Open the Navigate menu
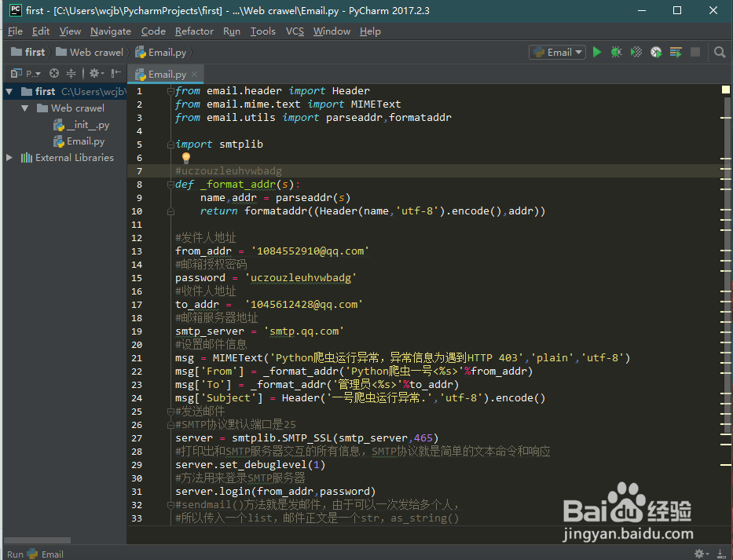The width and height of the screenshot is (733, 560). pyautogui.click(x=111, y=31)
